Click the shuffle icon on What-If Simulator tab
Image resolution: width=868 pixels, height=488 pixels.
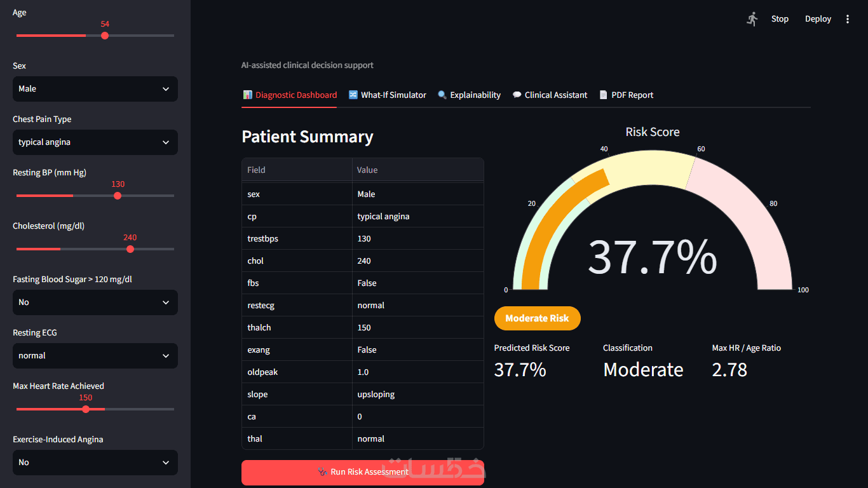coord(353,95)
